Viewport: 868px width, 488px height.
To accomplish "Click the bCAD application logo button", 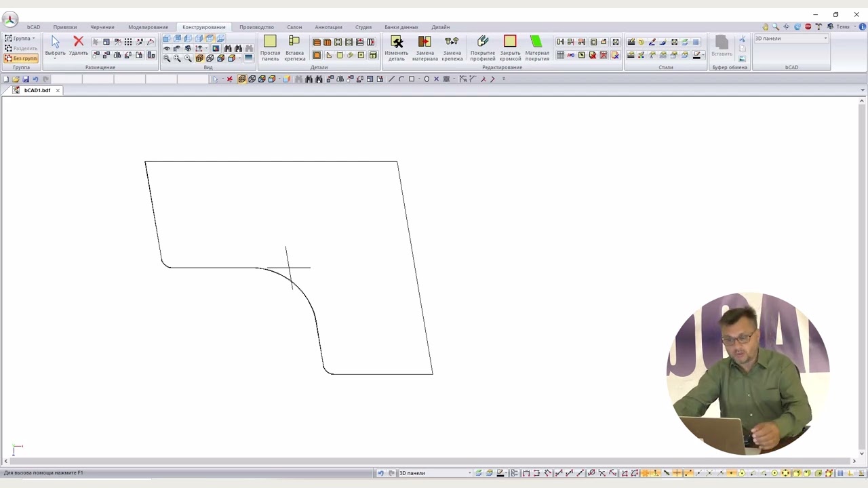I will pyautogui.click(x=9, y=19).
